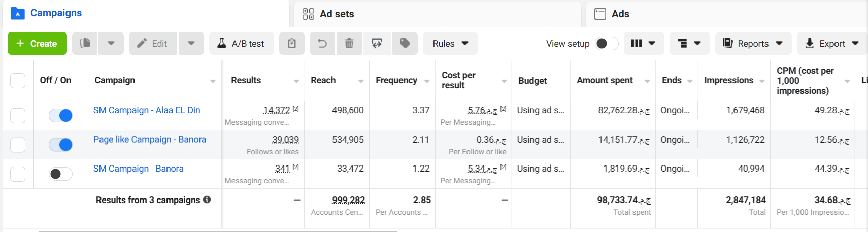Image resolution: width=868 pixels, height=232 pixels.
Task: Open the Export dropdown
Action: [x=832, y=44]
